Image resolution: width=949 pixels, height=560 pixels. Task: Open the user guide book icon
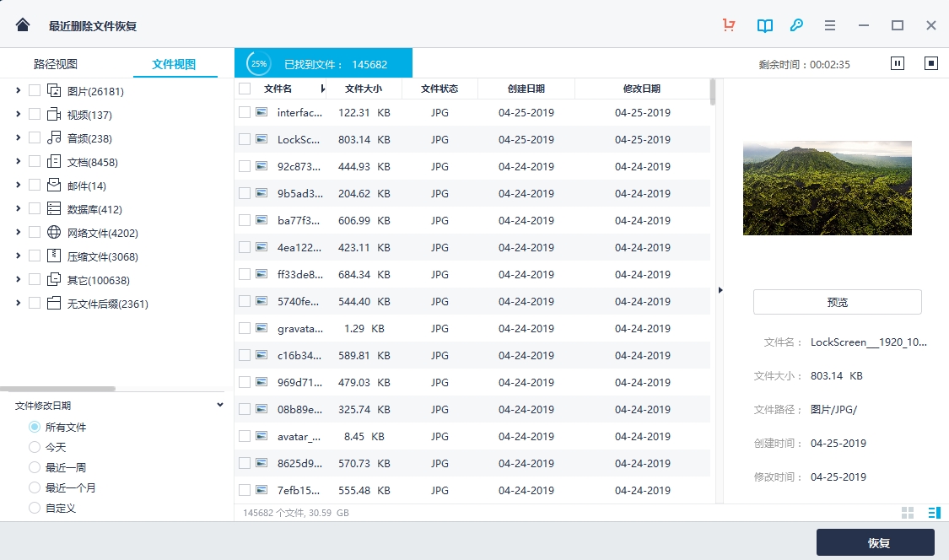point(765,25)
